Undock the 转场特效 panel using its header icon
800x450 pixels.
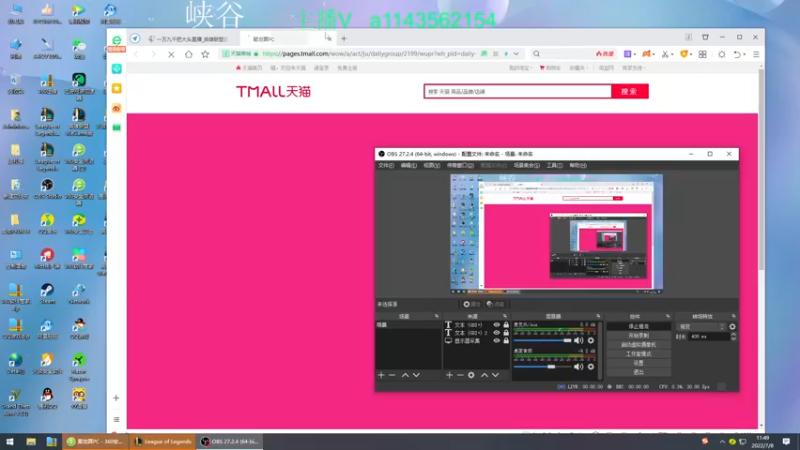[x=734, y=316]
